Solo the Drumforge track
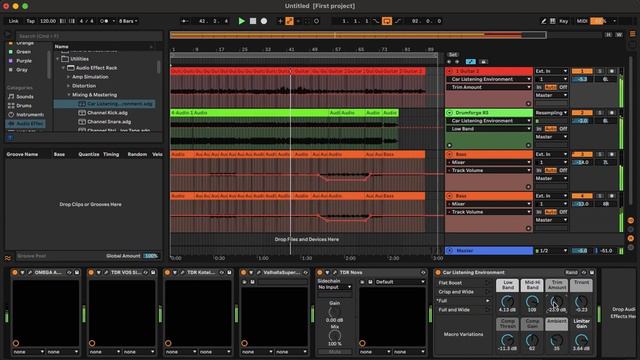The width and height of the screenshot is (640, 360). 600,113
